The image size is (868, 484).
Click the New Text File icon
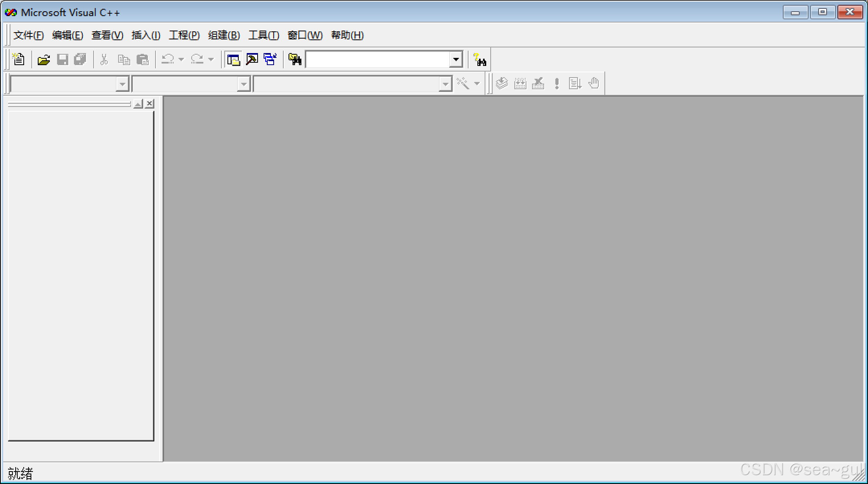(x=18, y=59)
